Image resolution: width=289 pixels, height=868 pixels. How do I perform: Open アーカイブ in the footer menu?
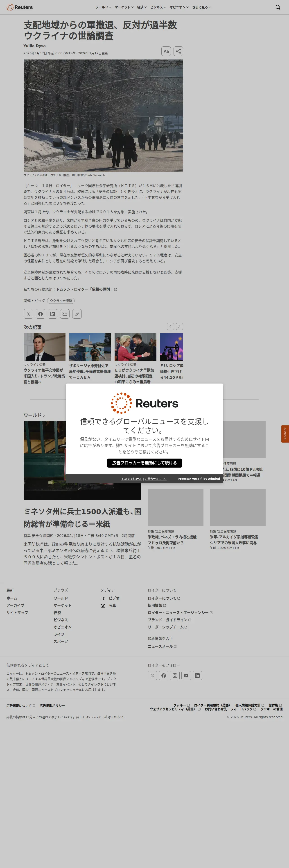(x=15, y=605)
